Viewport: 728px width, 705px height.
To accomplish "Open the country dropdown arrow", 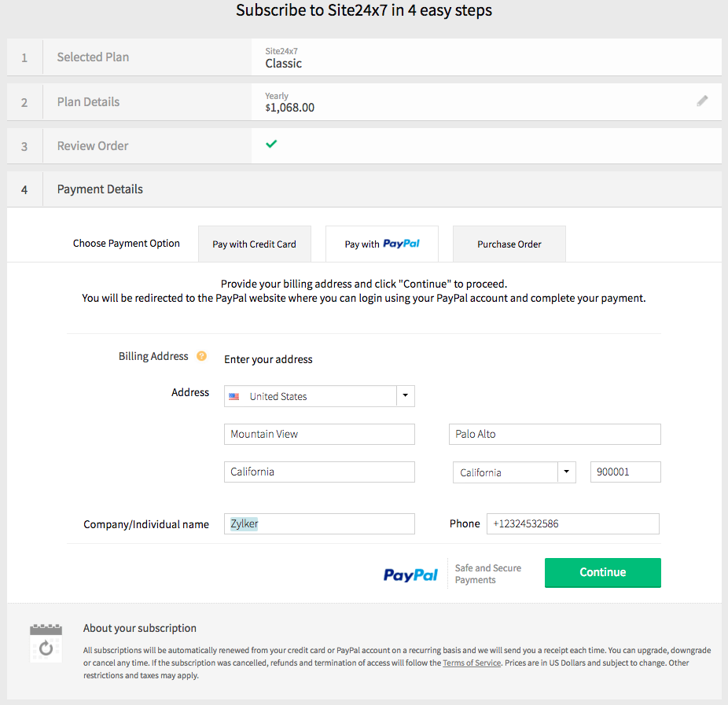I will (x=405, y=396).
